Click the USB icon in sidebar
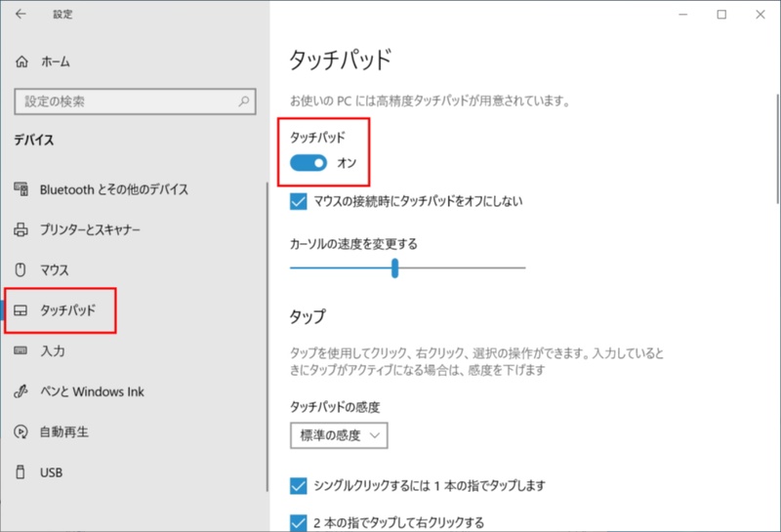Screen dimensions: 781x532 [x=21, y=472]
